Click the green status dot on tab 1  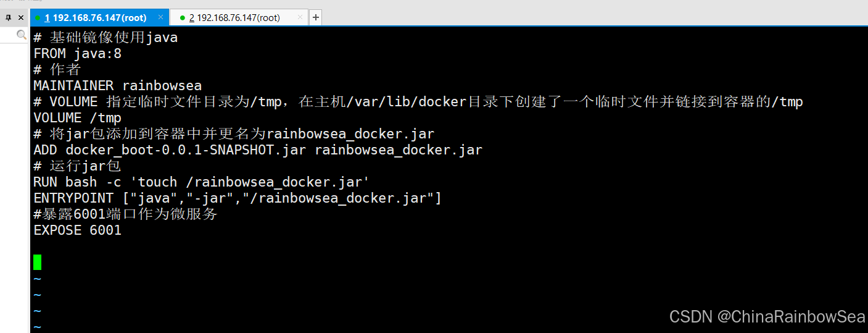click(x=38, y=18)
